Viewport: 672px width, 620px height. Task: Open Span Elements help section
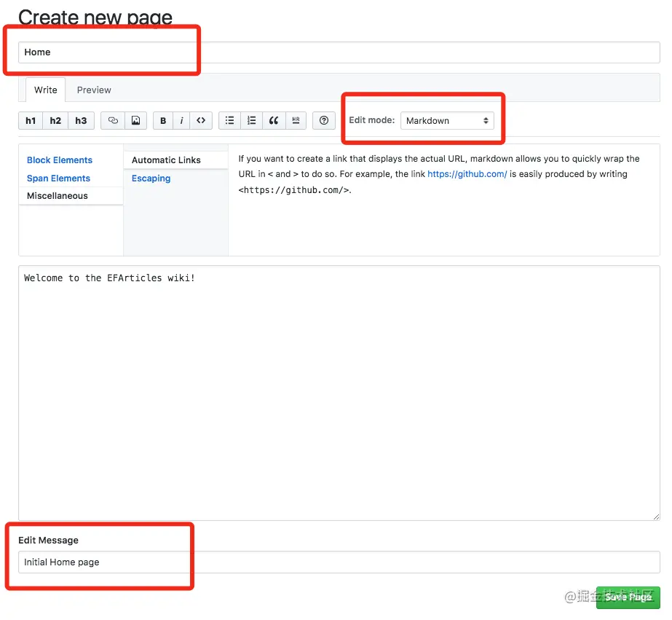pyautogui.click(x=58, y=178)
